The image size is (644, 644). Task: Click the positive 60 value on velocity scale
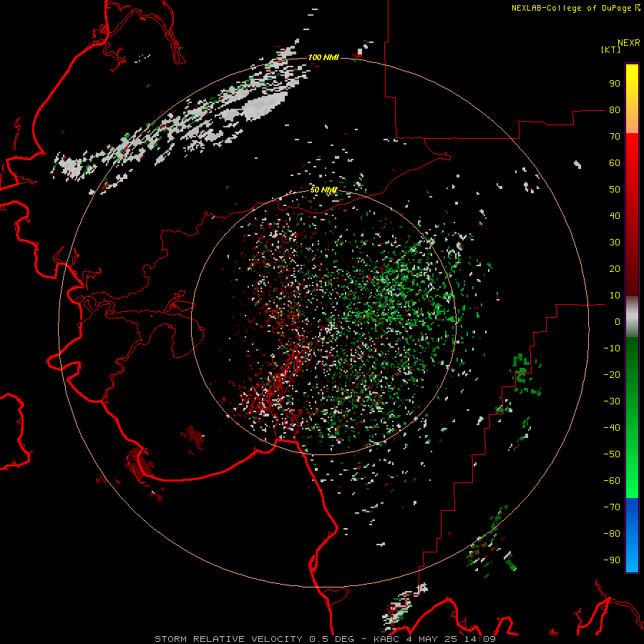click(615, 163)
